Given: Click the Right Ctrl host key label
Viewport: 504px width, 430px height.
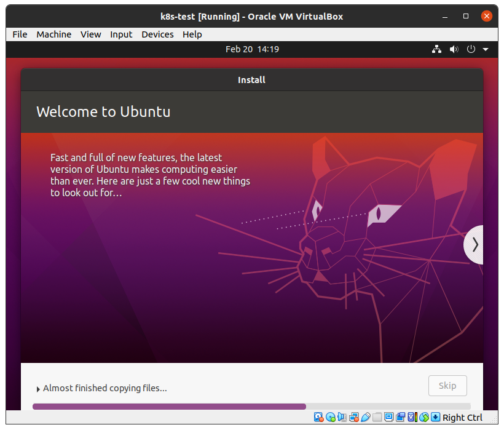Looking at the screenshot, I should pos(462,418).
